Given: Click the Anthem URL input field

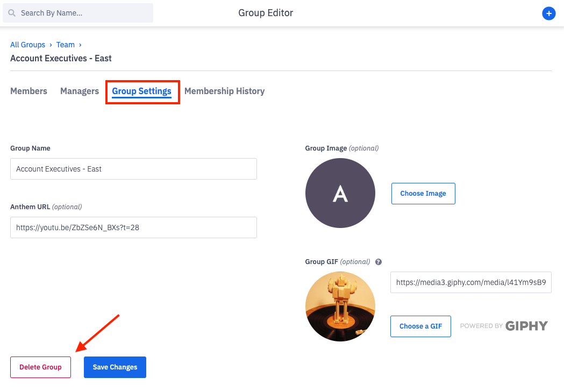Looking at the screenshot, I should point(133,227).
